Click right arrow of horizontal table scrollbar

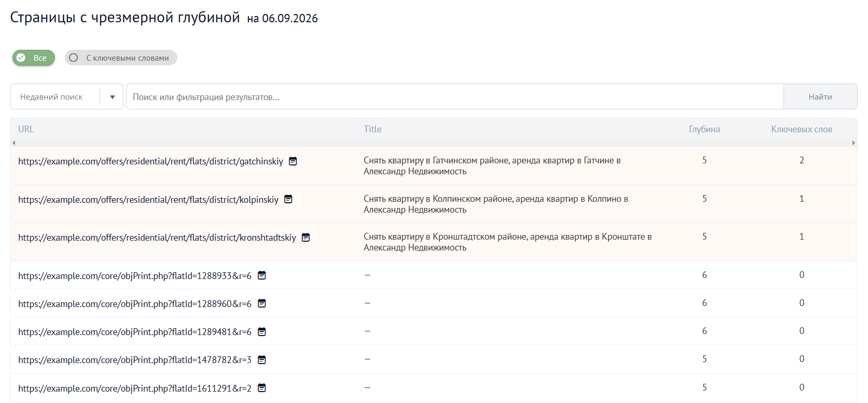(853, 143)
